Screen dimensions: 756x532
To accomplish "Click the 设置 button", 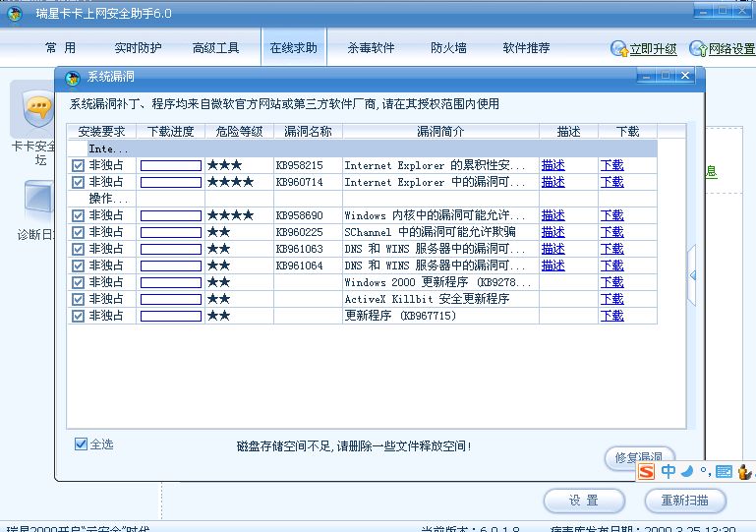I will point(584,501).
